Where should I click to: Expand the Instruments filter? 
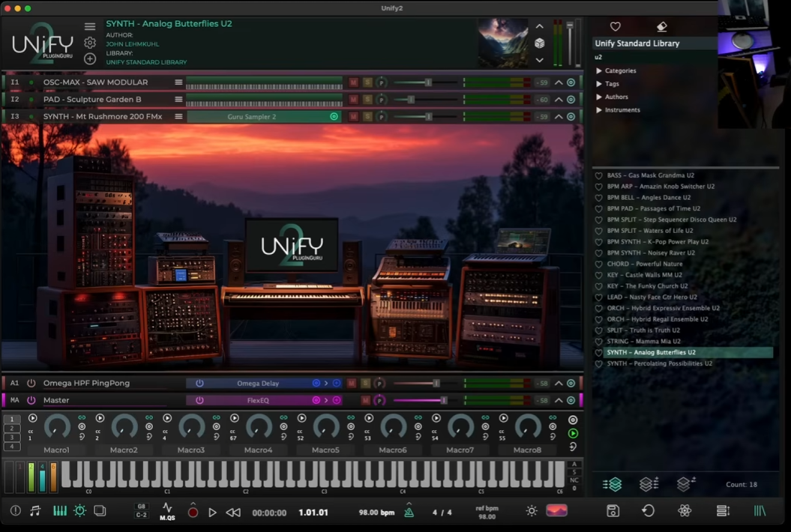click(599, 110)
